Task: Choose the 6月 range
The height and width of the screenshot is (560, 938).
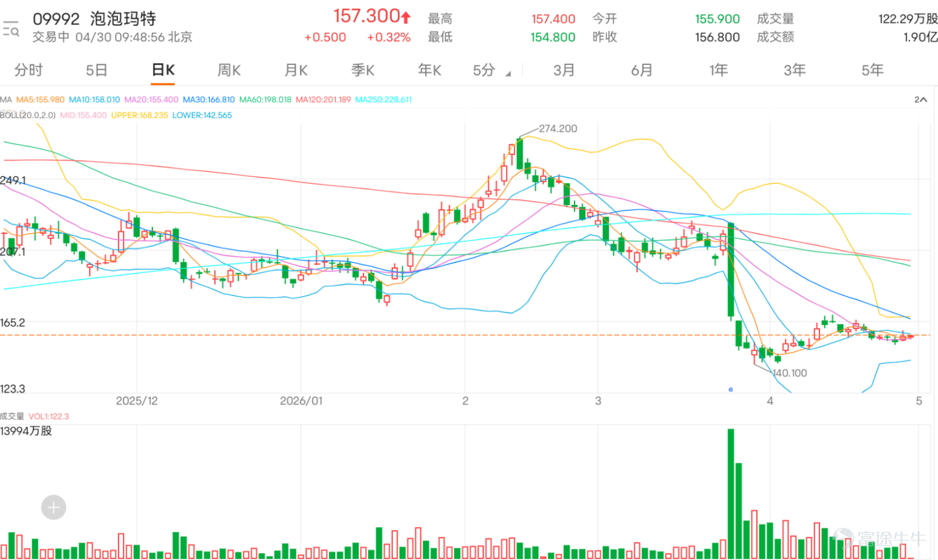Action: click(642, 70)
